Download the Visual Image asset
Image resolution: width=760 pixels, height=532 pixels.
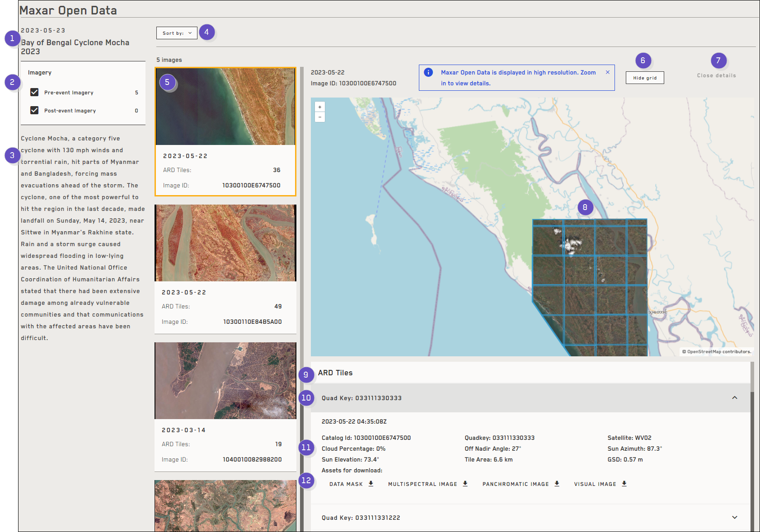pos(600,484)
